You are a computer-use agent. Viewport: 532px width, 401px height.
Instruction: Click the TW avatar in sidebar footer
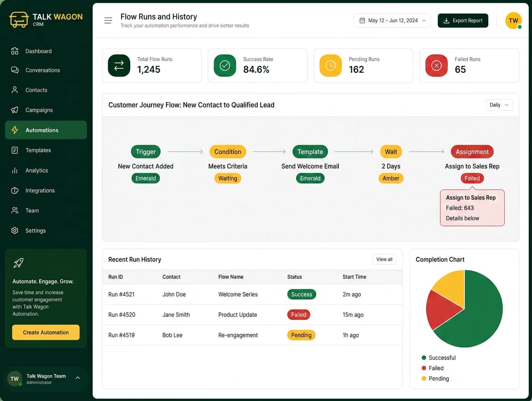click(15, 379)
